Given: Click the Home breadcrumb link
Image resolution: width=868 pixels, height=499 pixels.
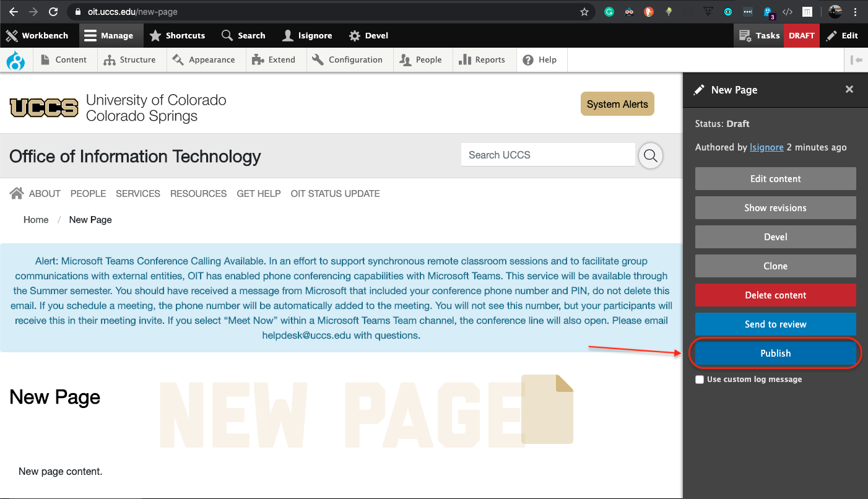Looking at the screenshot, I should point(36,220).
